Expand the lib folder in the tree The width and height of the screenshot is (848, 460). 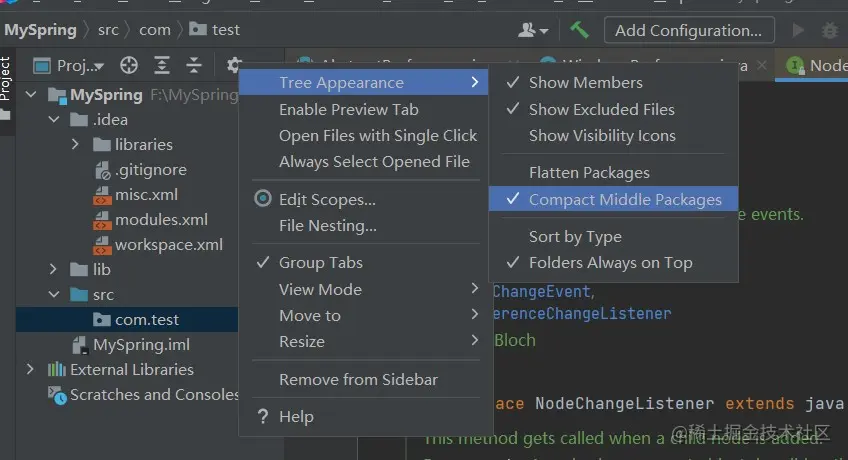[x=54, y=270]
